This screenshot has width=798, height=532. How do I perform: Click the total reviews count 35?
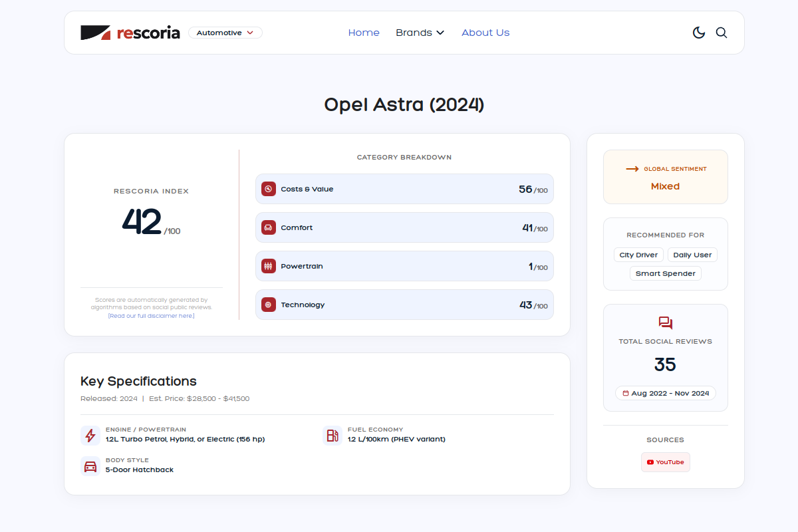[665, 364]
